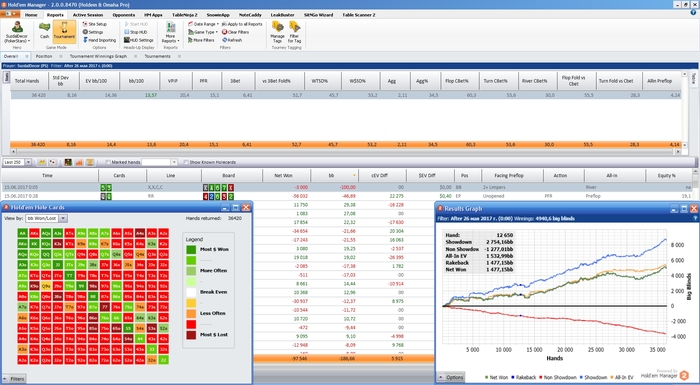Toggle the Marked hands checkbox
The height and width of the screenshot is (385, 700).
(x=108, y=163)
